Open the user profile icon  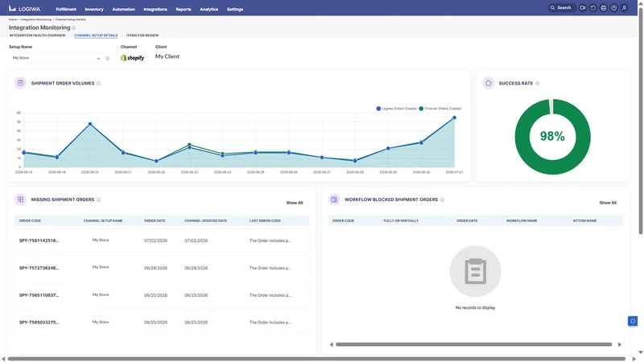tap(624, 8)
